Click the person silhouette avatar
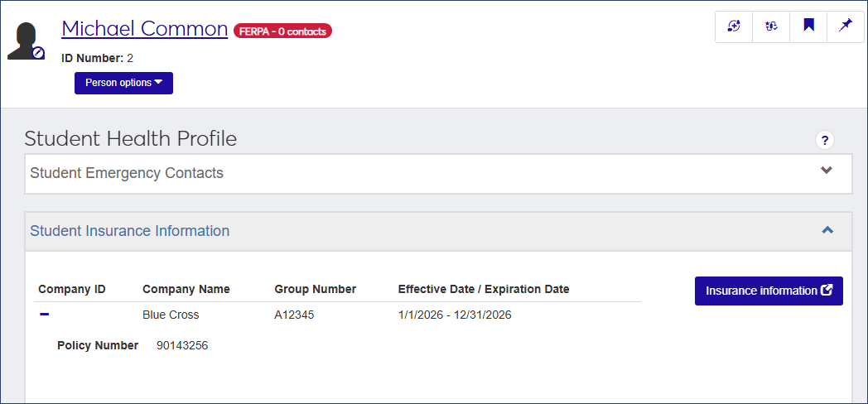Viewport: 868px width, 404px height. (23, 40)
